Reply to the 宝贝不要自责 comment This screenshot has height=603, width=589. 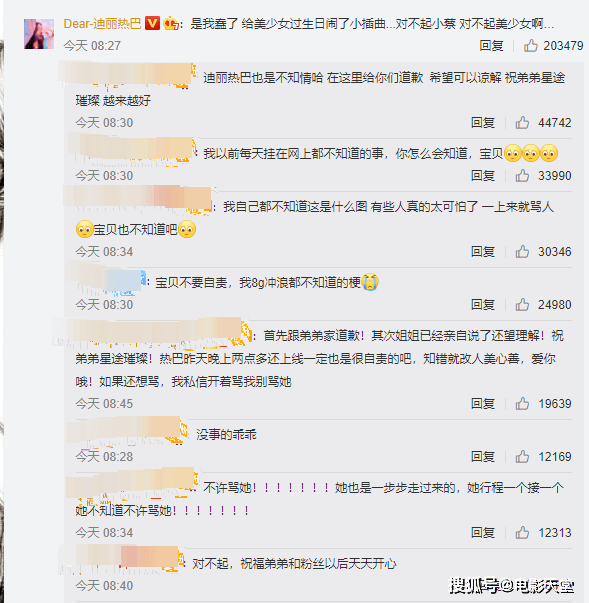pos(483,305)
